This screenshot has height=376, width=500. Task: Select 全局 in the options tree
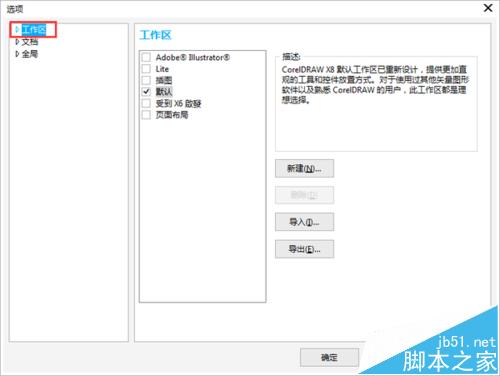30,54
